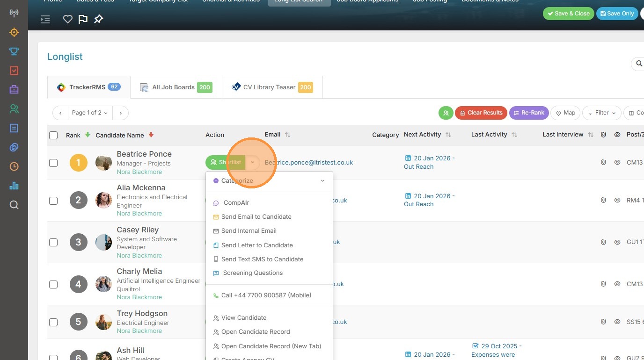
Task: Tick the checkbox for Beatrice Ponce
Action: [53, 163]
